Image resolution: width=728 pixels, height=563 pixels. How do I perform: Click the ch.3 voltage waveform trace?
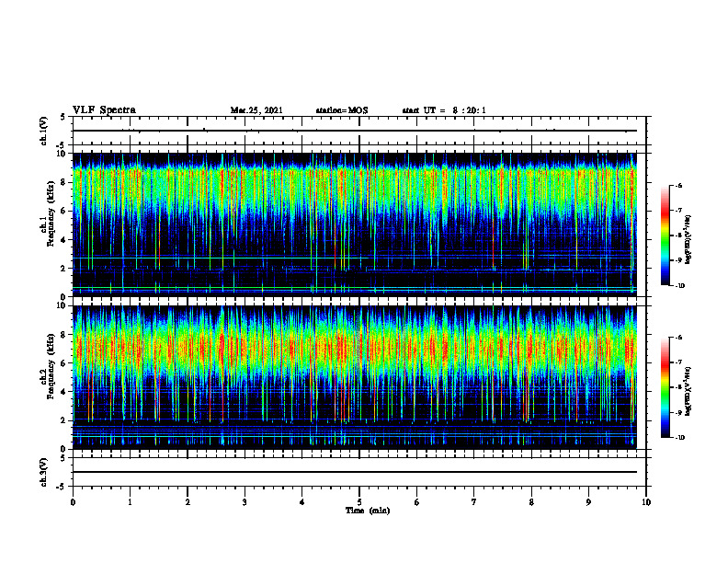pos(355,472)
